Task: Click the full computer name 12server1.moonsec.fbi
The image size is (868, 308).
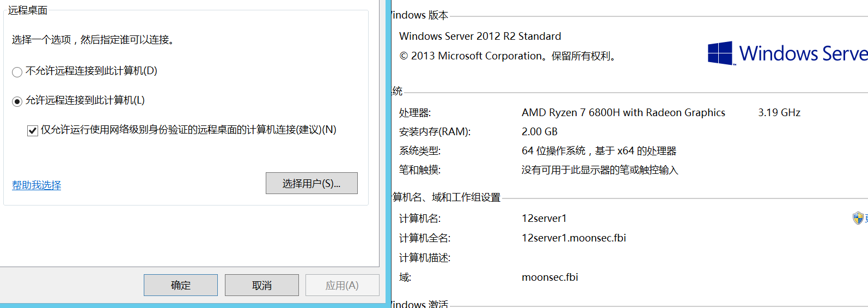Action: tap(574, 238)
